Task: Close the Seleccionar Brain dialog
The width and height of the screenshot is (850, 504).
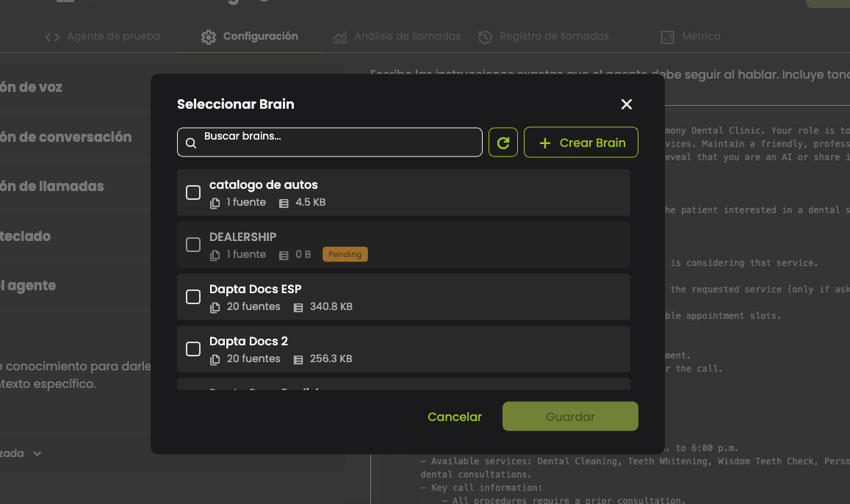Action: (627, 104)
